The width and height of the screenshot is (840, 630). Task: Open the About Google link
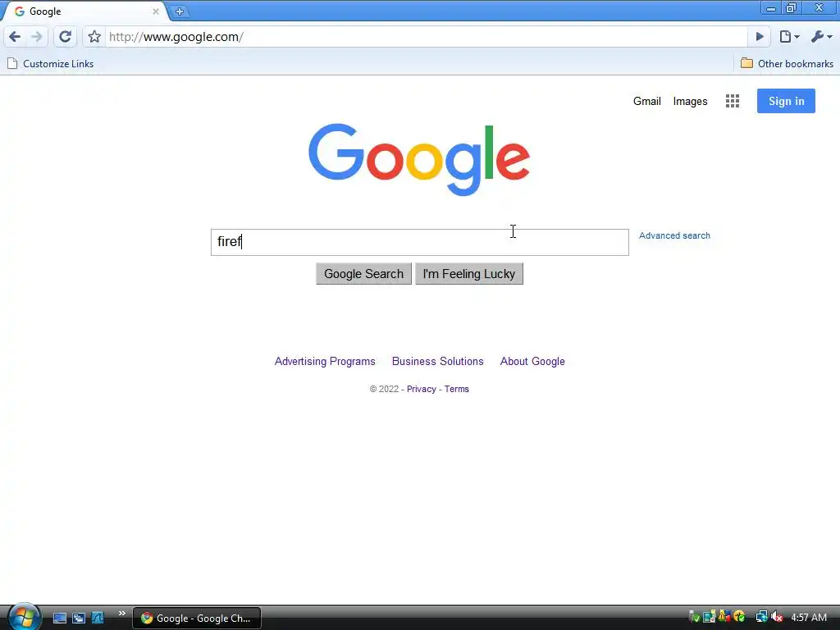tap(532, 361)
